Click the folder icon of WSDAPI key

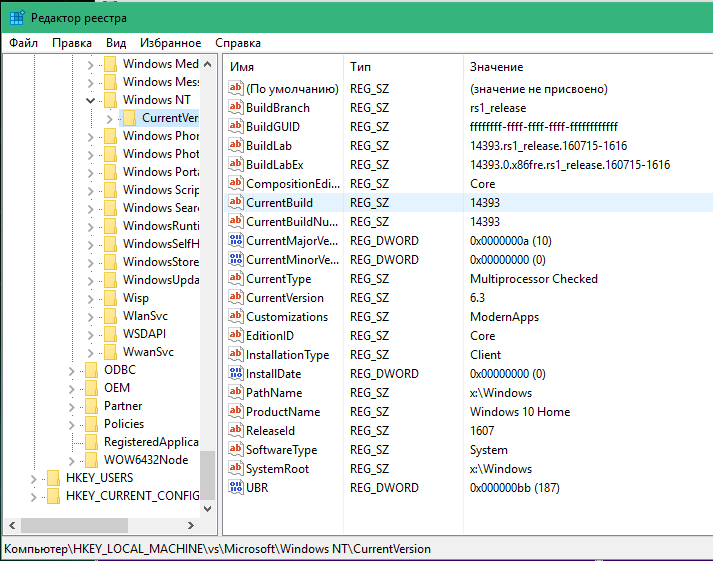pyautogui.click(x=110, y=334)
